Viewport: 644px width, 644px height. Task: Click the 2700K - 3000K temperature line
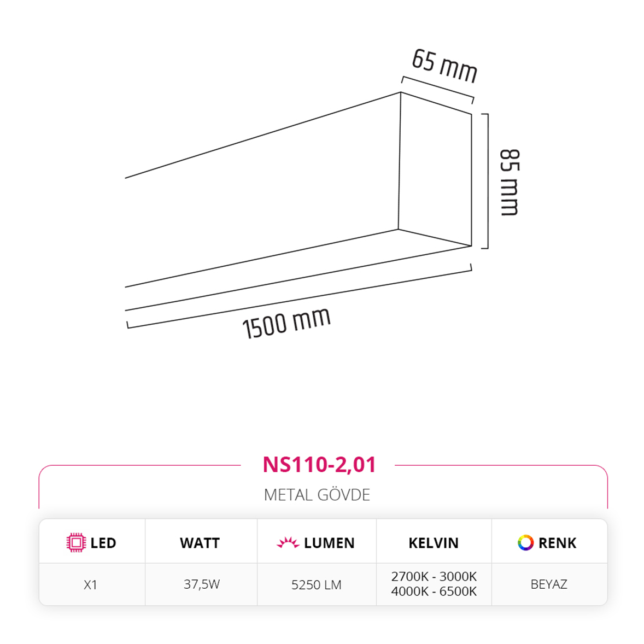coord(434,577)
